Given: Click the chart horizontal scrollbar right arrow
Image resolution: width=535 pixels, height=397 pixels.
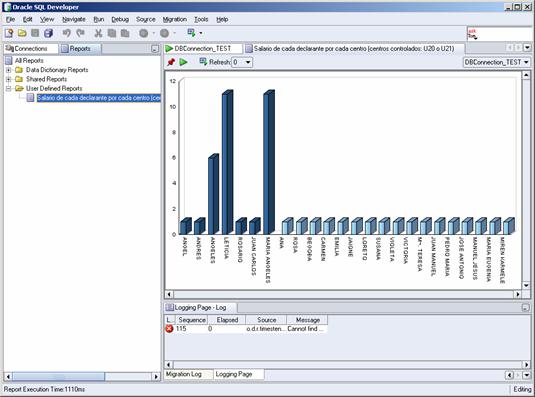Looking at the screenshot, I should [518, 294].
